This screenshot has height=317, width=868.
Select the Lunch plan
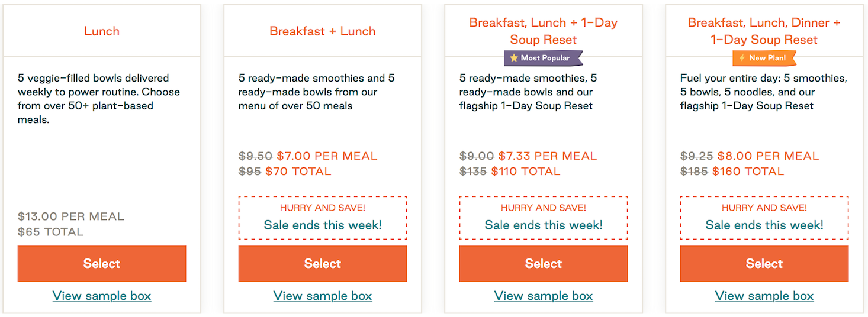(102, 264)
